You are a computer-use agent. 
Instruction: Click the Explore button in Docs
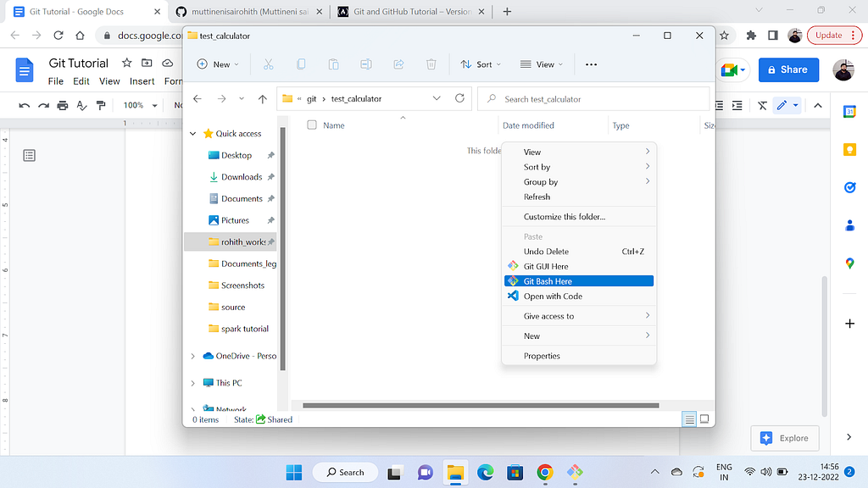tap(785, 438)
